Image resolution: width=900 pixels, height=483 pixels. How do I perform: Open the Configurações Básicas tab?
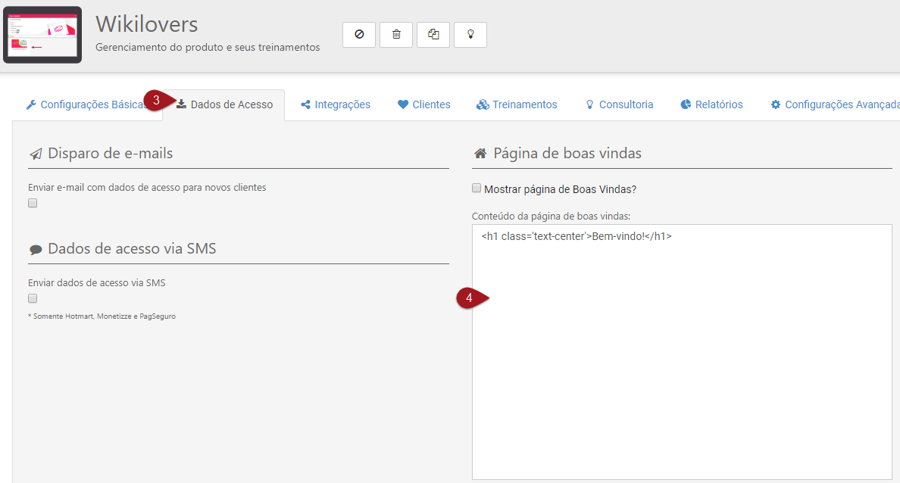tap(85, 104)
